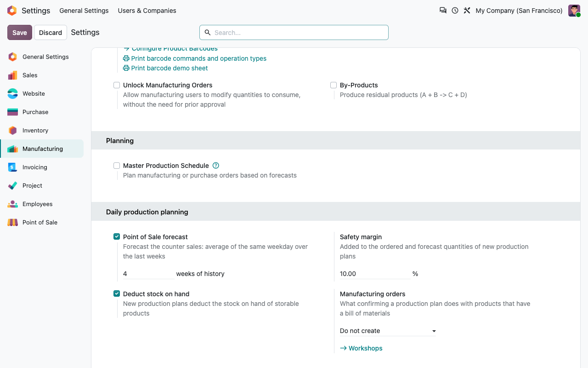Open the Manufacturing orders dropdown
Image resolution: width=588 pixels, height=368 pixels.
coord(388,331)
